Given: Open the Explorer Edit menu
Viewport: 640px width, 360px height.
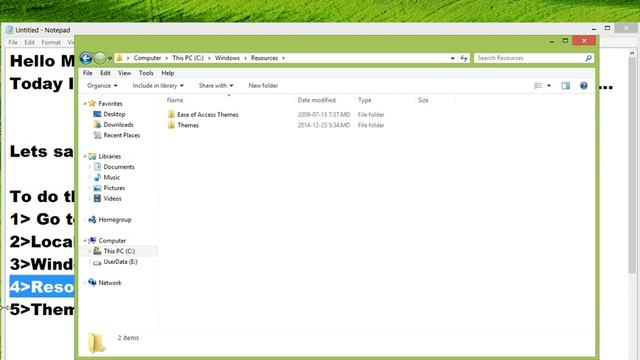Looking at the screenshot, I should pos(105,73).
